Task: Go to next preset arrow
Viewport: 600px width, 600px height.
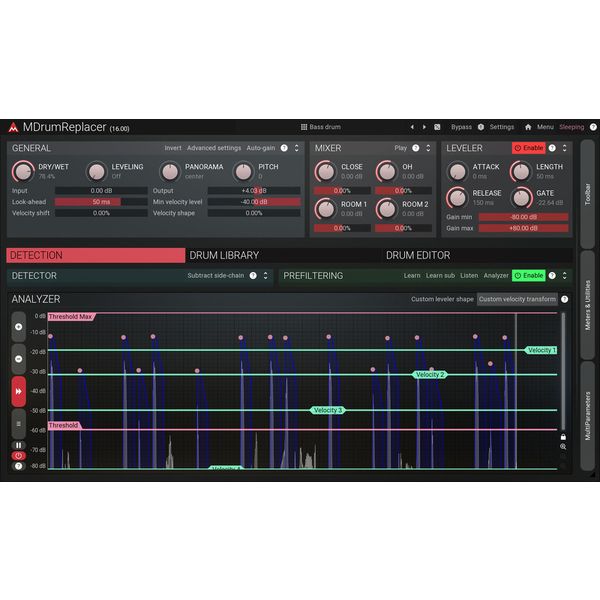Action: tap(424, 127)
